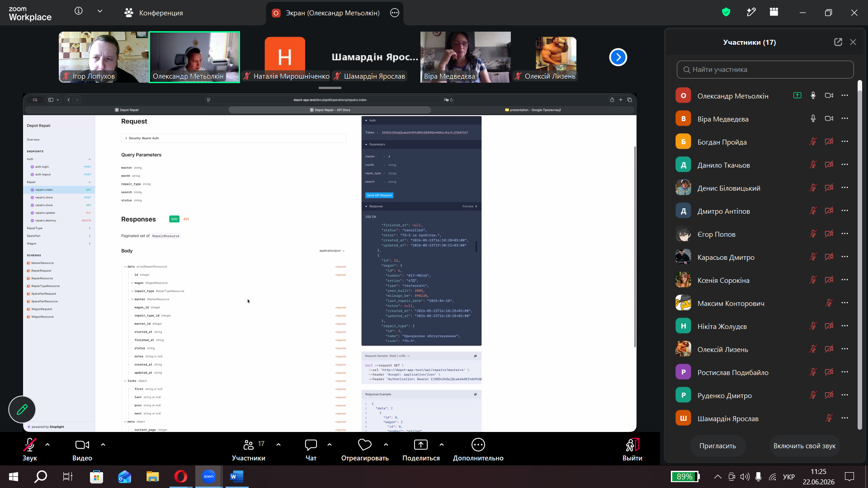
Task: Unmute microphone with Звук button
Action: tap(30, 450)
